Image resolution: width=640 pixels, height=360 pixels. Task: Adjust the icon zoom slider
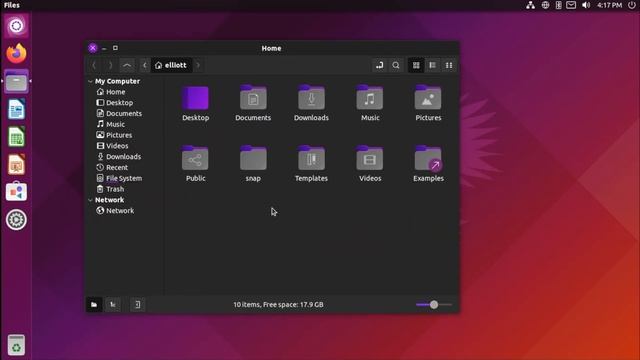(x=434, y=304)
